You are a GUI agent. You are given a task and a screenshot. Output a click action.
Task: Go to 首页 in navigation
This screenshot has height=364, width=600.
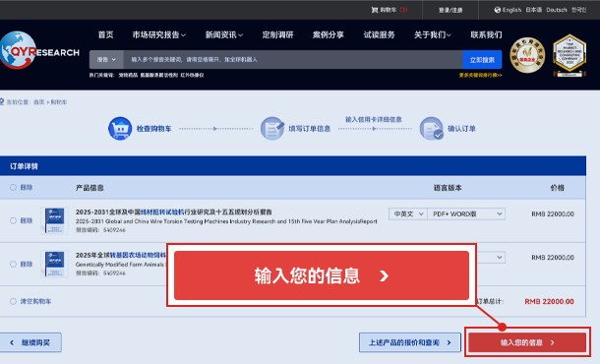105,34
